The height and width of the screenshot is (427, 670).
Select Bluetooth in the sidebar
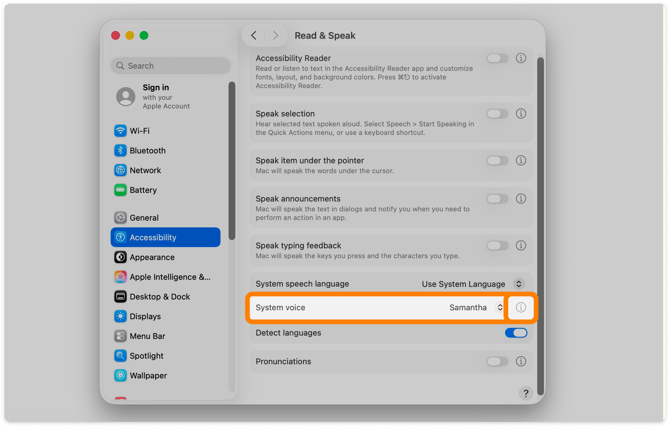click(166, 150)
